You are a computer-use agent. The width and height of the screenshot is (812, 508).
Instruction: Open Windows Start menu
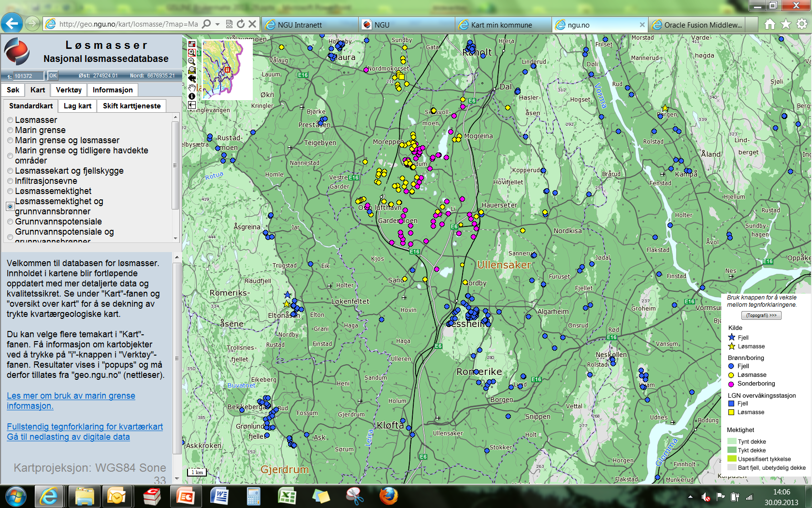tap(16, 496)
